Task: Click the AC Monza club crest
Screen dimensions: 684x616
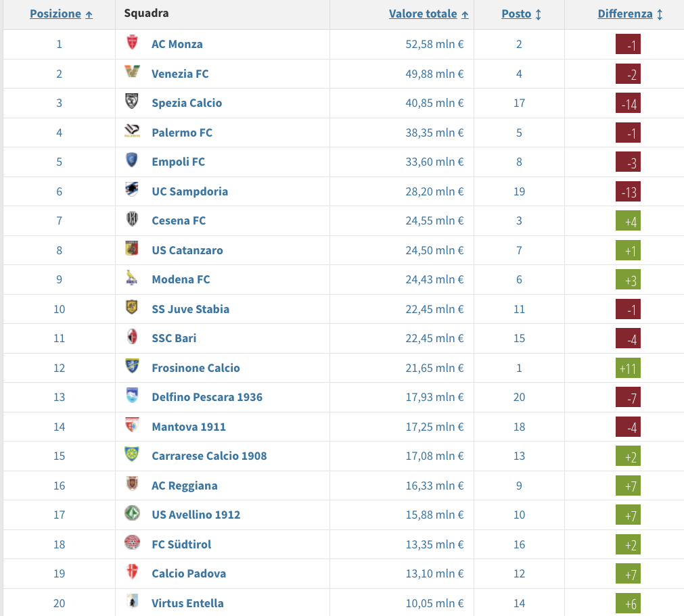Action: [132, 43]
